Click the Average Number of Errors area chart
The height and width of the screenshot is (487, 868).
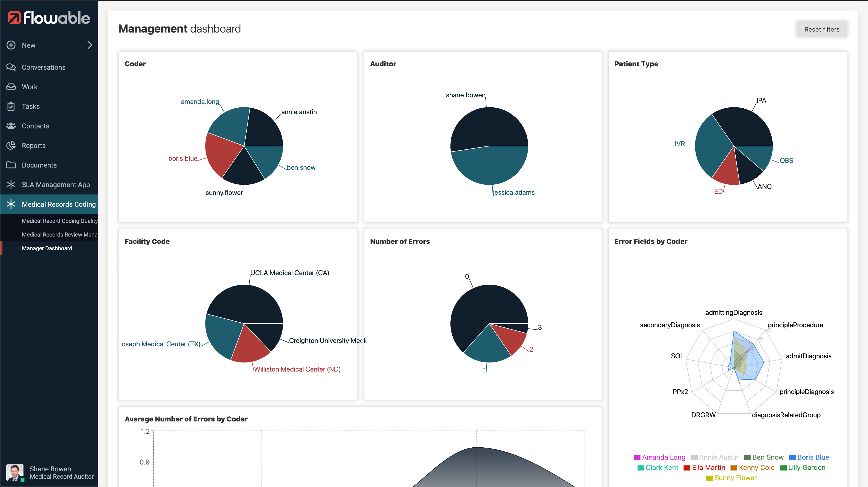369,458
